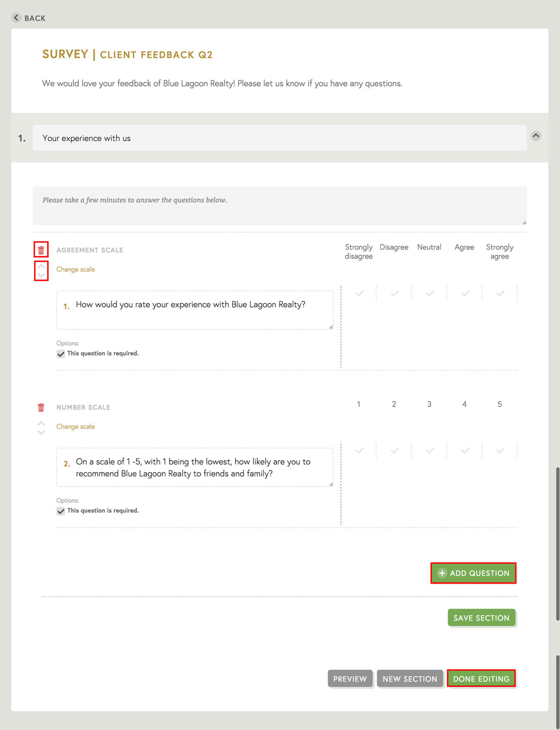Move the Agreement Scale question up
Screen dimensions: 560x730
pos(41,265)
